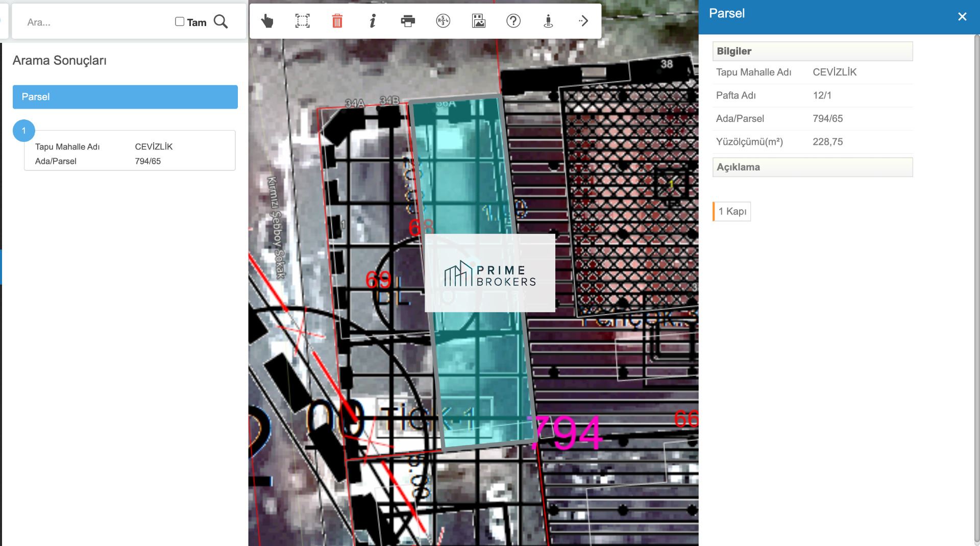The height and width of the screenshot is (546, 980).
Task: Click the save map as image icon
Action: tap(478, 21)
